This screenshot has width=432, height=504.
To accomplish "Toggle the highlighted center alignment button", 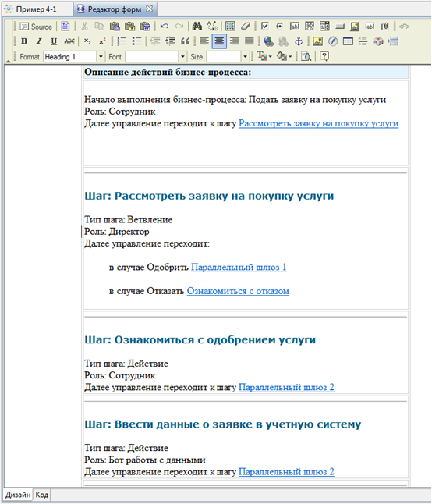I will (x=219, y=41).
